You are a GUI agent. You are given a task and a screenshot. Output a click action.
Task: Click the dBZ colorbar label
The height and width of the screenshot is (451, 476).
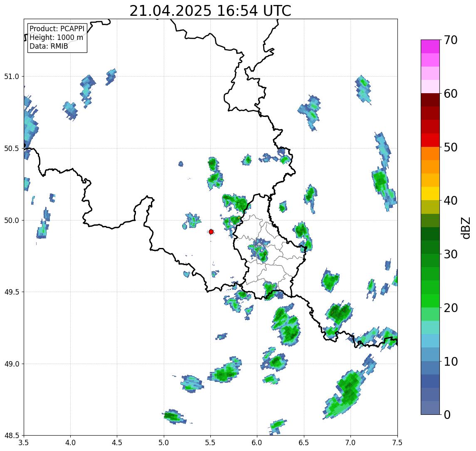pos(465,228)
